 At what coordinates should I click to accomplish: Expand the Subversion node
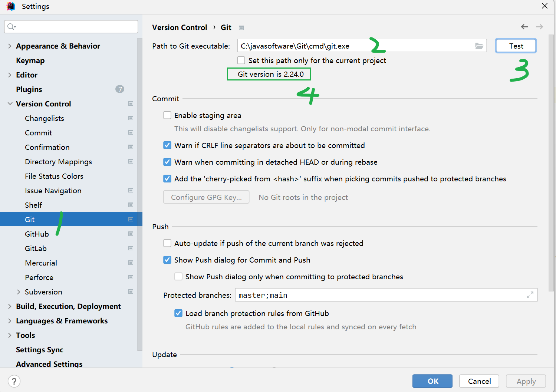[x=19, y=292]
